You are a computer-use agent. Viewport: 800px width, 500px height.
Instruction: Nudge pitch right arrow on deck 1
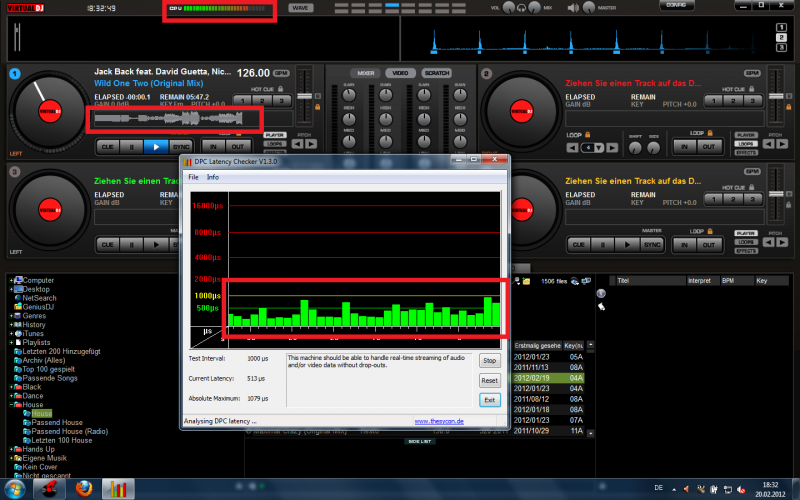[311, 144]
